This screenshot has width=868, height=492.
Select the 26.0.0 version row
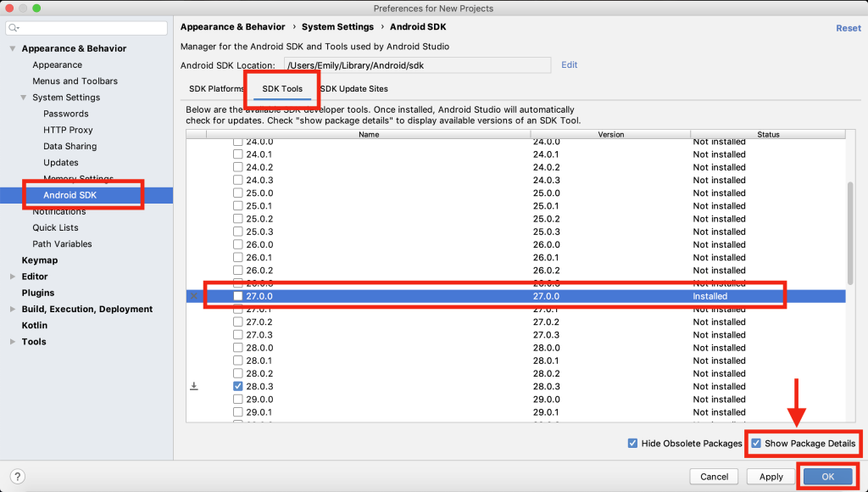tap(516, 244)
